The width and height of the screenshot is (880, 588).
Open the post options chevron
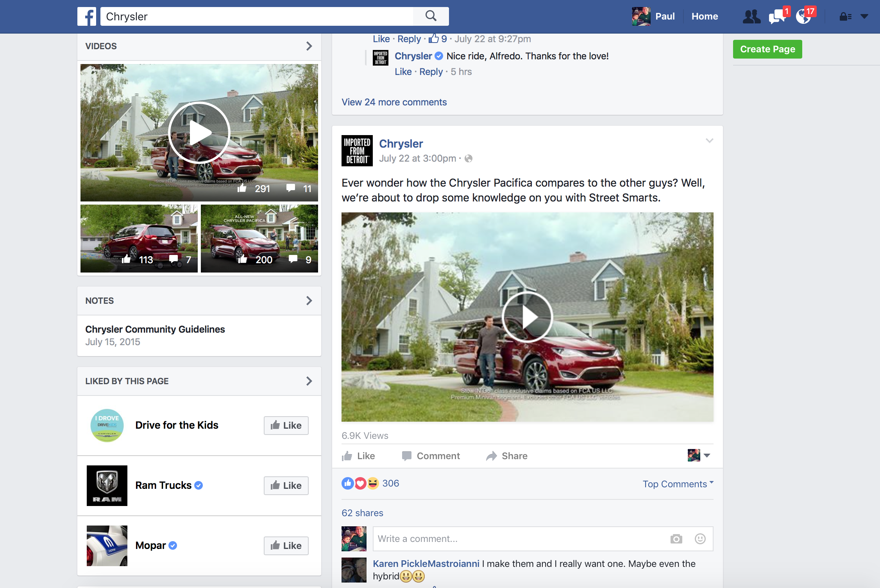tap(710, 141)
